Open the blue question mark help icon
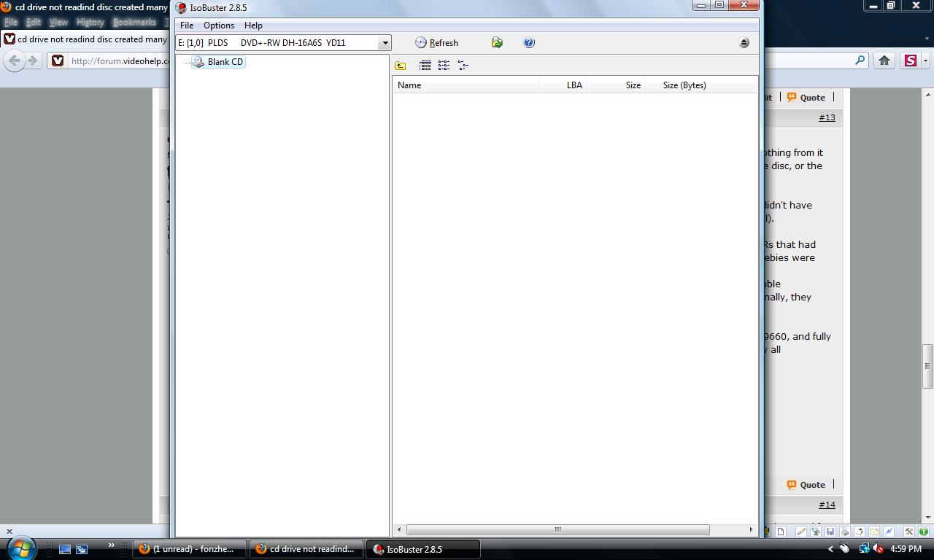 tap(529, 43)
